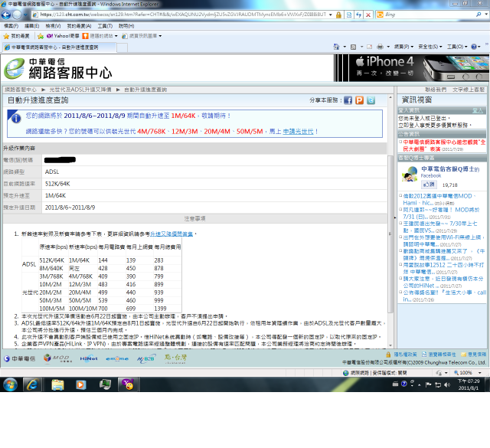Screen dimensions: 490x448
Task: Click into the address bar URL field
Action: pyautogui.click(x=183, y=15)
